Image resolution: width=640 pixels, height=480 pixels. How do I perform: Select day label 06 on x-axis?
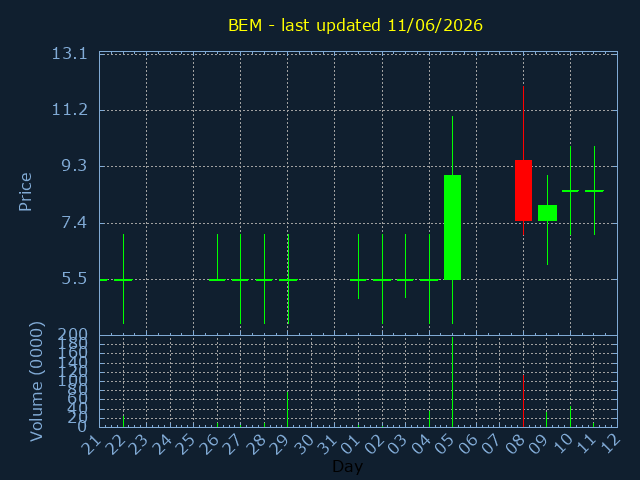[468, 445]
